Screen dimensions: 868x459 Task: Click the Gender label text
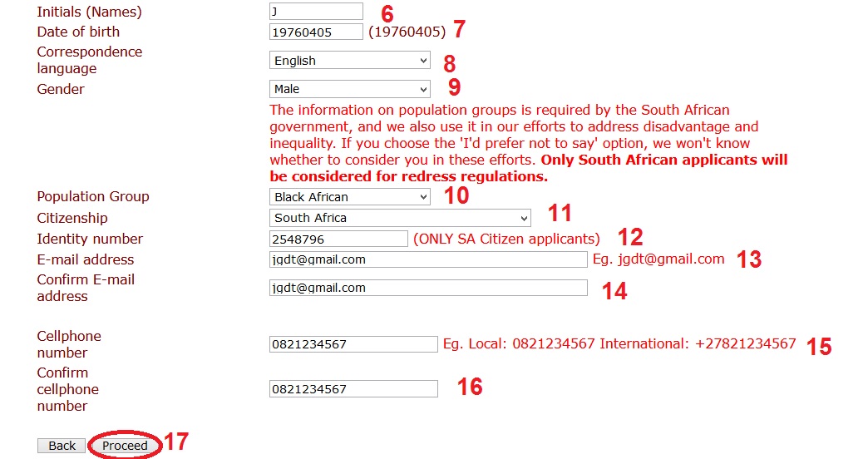[61, 89]
